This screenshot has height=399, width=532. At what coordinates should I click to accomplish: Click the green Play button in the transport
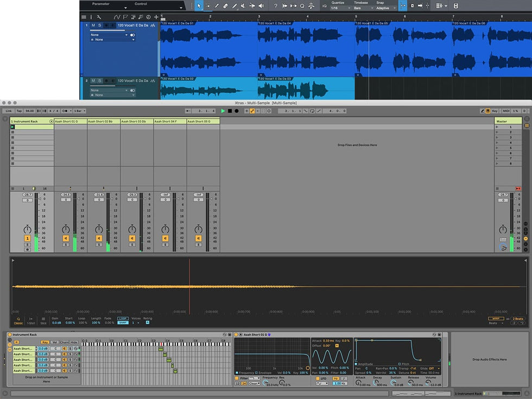(223, 111)
